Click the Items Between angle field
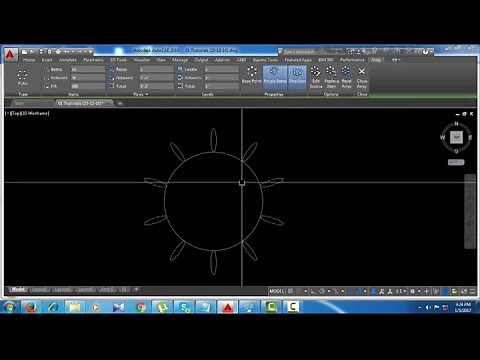 coord(88,78)
